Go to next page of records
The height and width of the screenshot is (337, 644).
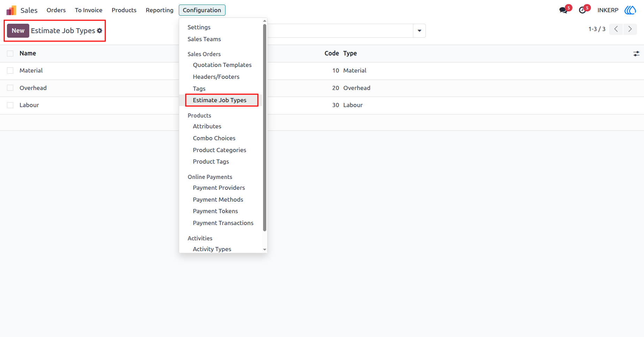630,29
